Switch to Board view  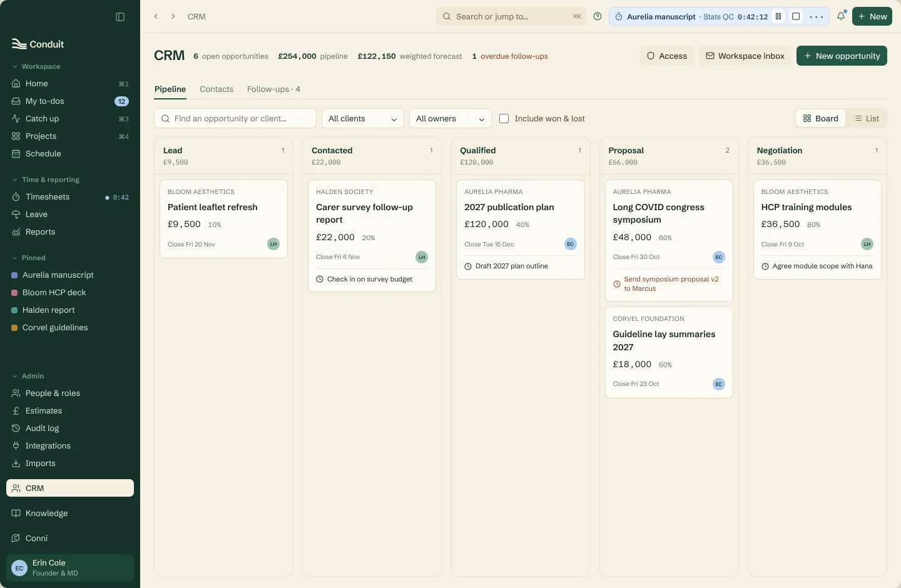(x=820, y=119)
